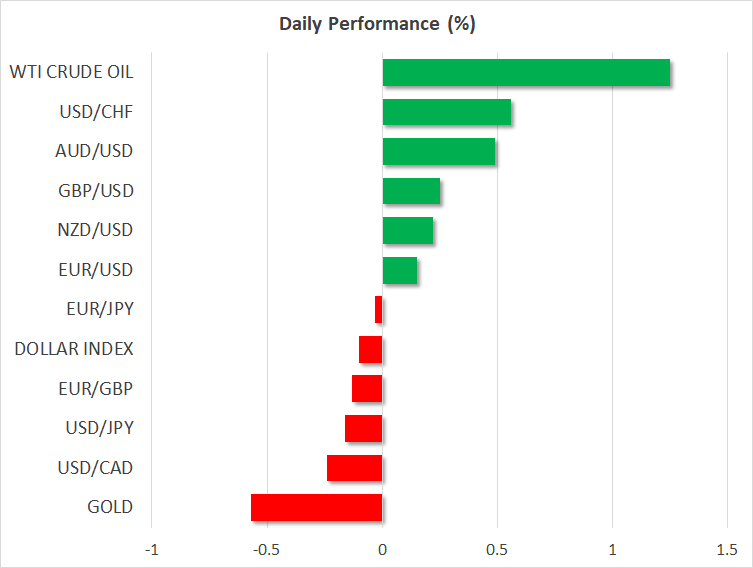Image resolution: width=753 pixels, height=568 pixels.
Task: Click the NZD/USD bar
Action: (x=408, y=231)
